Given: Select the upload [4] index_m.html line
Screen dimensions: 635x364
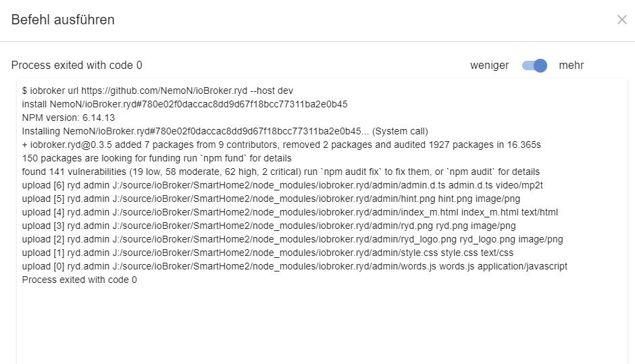Looking at the screenshot, I should (x=290, y=212).
